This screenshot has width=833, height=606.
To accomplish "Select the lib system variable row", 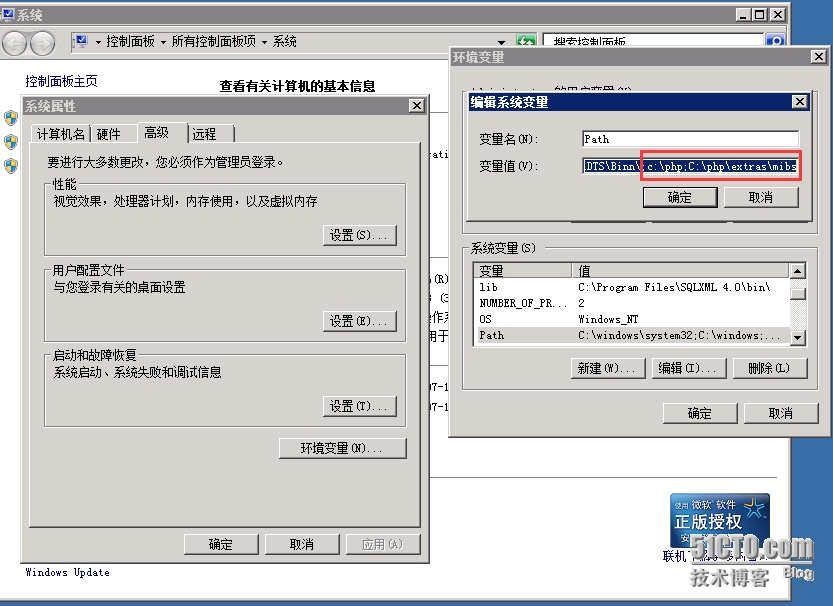I will pos(632,287).
